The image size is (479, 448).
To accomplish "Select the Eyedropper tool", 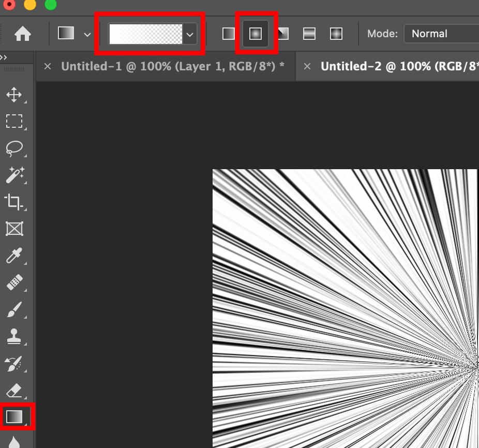I will click(x=14, y=256).
